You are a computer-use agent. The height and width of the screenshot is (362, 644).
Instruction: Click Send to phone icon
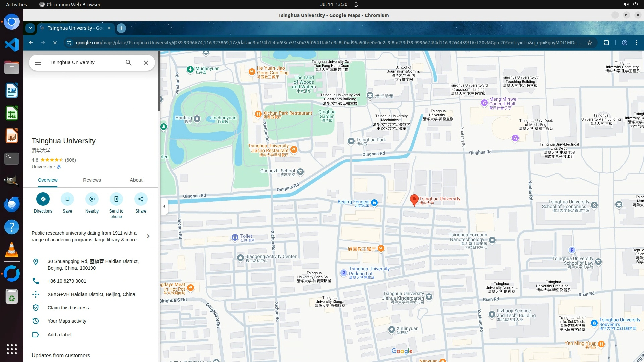click(x=116, y=199)
